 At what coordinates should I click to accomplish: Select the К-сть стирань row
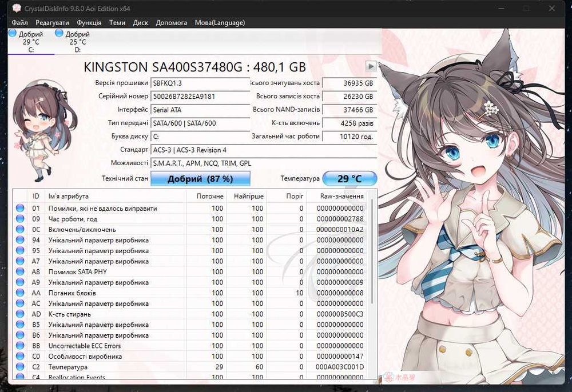click(x=190, y=314)
